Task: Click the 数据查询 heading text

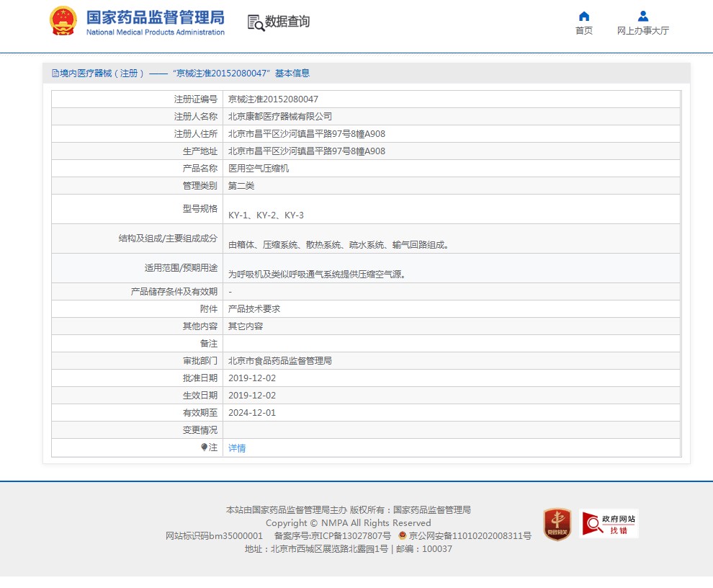Action: (287, 22)
